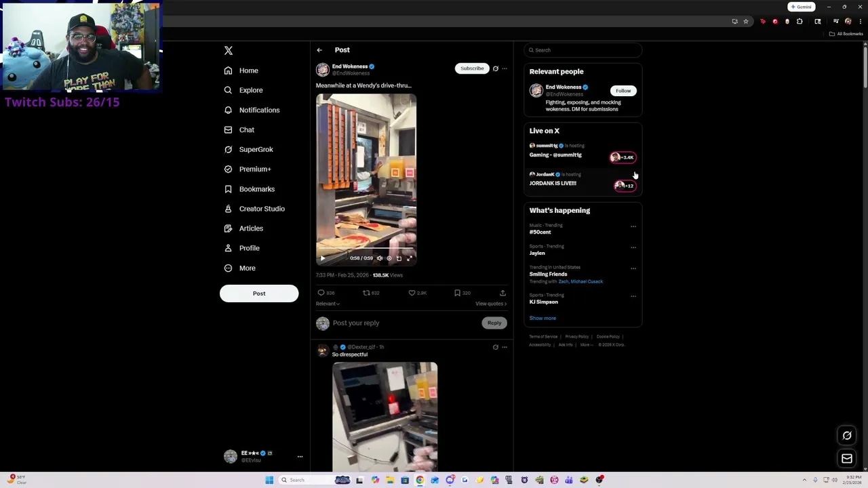Screen dimensions: 868x488
Task: Open more options for KJ Simpson trend
Action: point(633,296)
